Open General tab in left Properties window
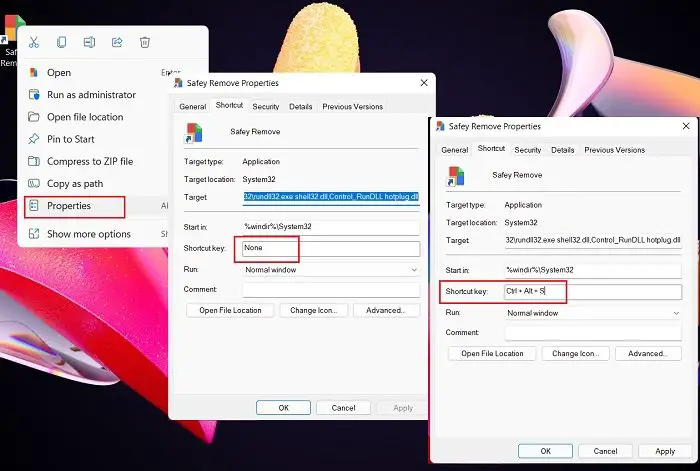This screenshot has height=471, width=700. pos(193,107)
